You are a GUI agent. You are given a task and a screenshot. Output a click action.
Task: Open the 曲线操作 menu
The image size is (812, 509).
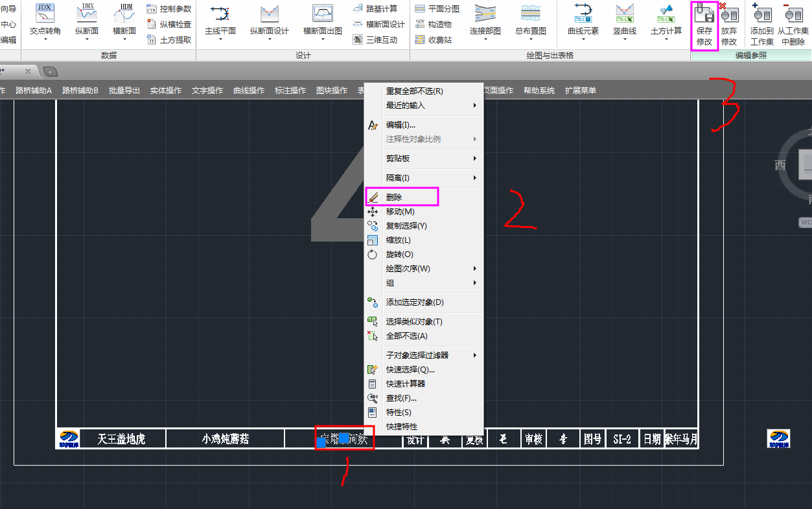point(249,91)
